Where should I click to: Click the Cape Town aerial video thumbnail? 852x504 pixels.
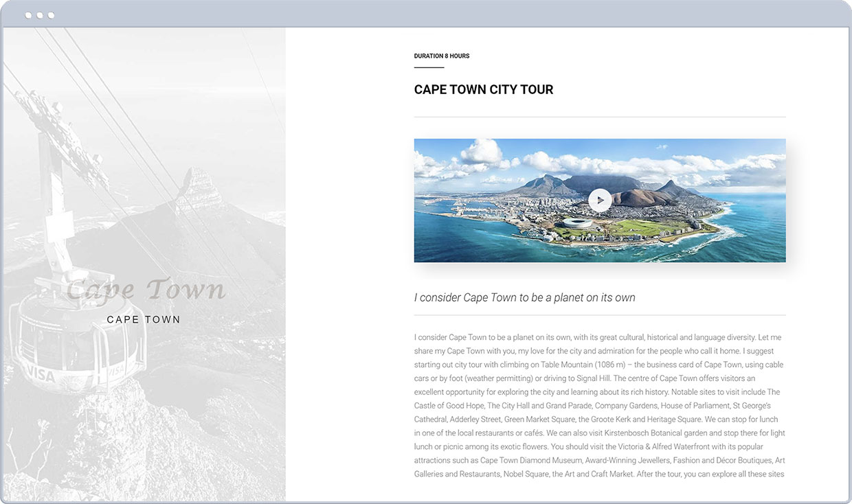click(x=600, y=201)
